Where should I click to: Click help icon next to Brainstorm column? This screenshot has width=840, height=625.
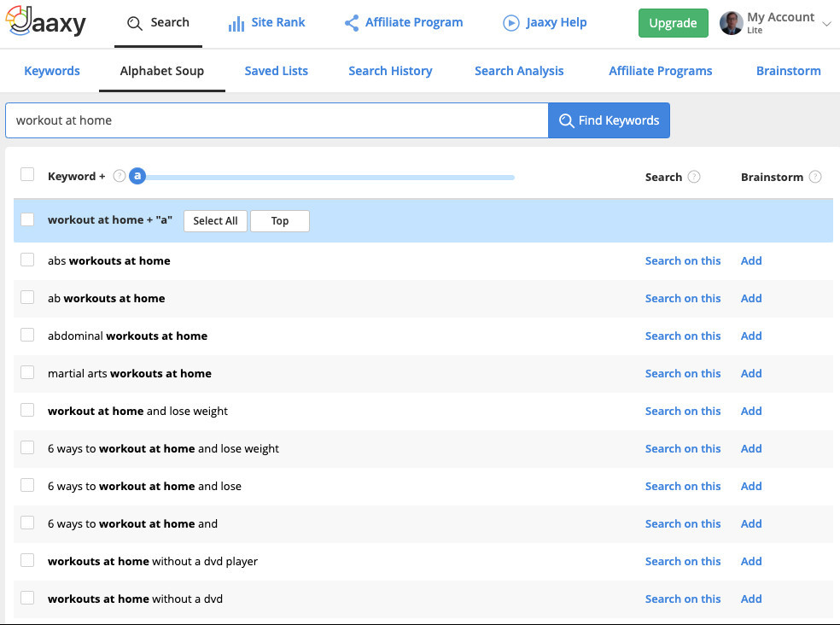815,177
